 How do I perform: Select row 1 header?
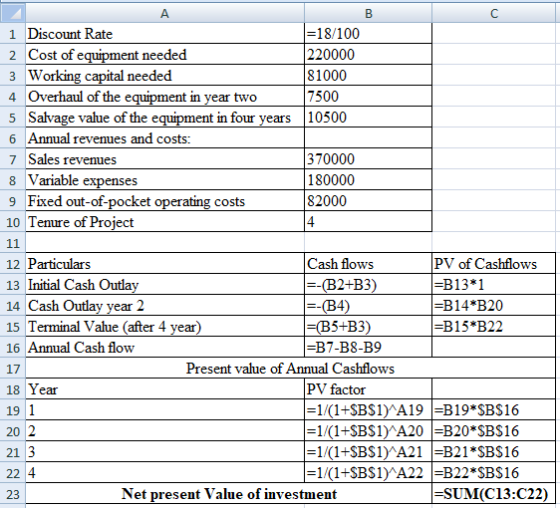12,34
